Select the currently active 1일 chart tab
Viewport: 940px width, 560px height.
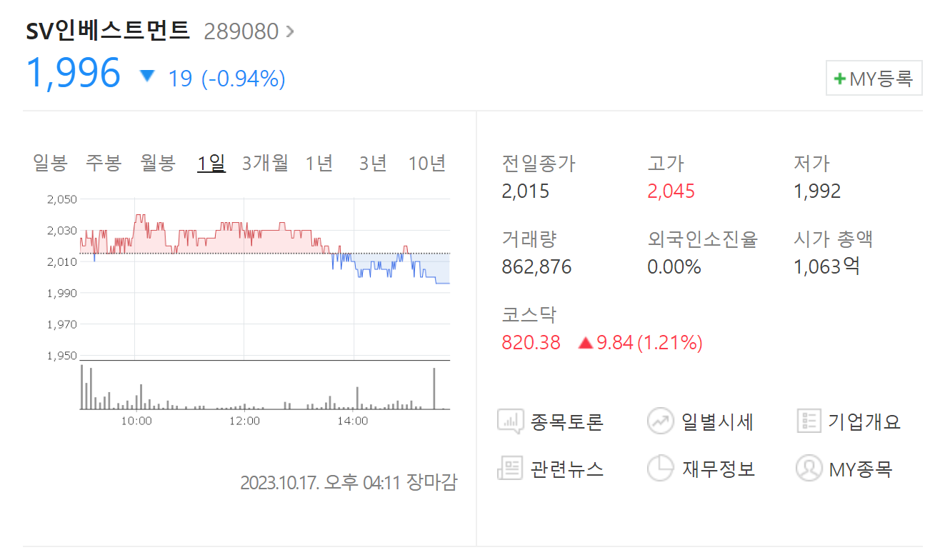pyautogui.click(x=211, y=162)
